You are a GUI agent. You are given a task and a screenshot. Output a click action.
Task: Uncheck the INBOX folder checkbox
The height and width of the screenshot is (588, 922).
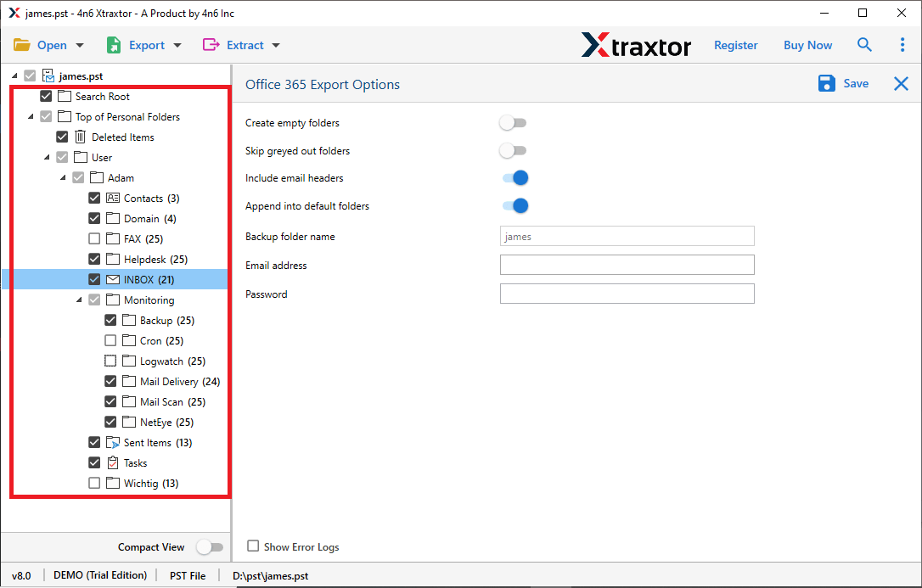pyautogui.click(x=94, y=280)
